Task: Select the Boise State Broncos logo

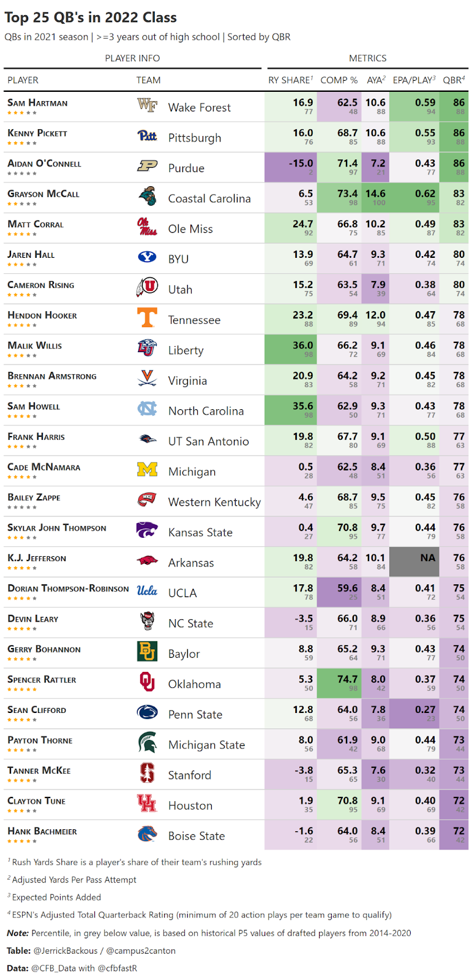Action: coord(147,834)
